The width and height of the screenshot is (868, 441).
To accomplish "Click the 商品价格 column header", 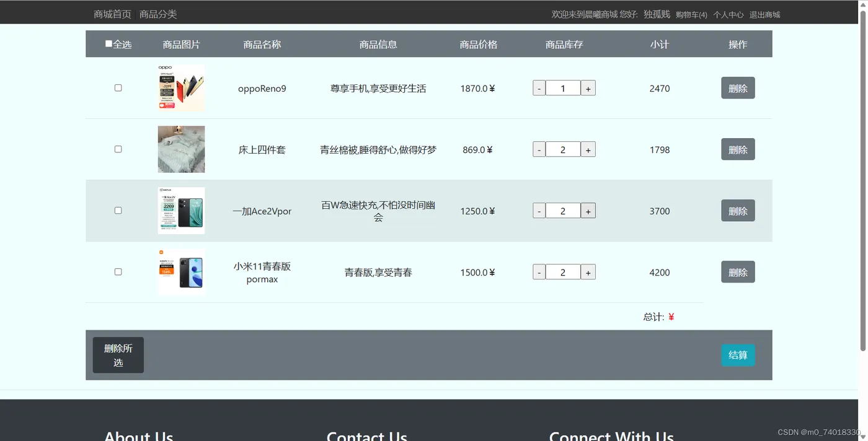I will (478, 45).
